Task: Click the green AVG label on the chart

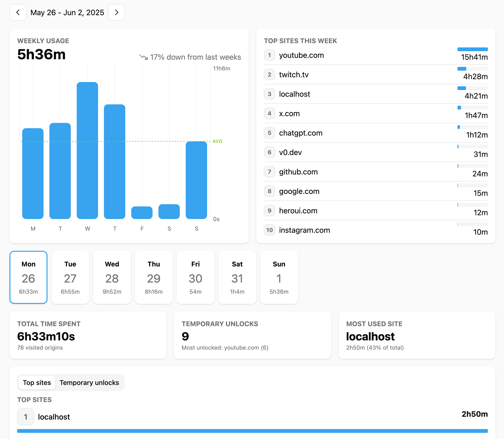Action: 218,141
